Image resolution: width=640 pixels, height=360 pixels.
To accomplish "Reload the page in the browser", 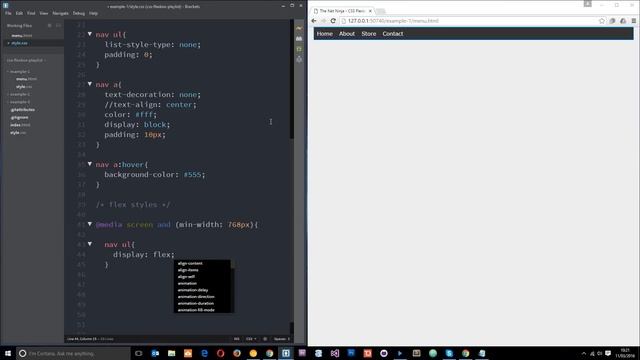I will point(333,21).
